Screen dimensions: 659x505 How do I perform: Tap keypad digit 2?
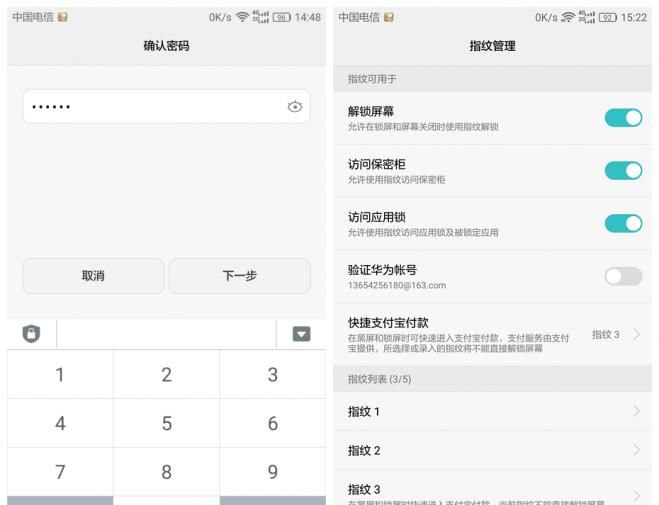point(166,374)
